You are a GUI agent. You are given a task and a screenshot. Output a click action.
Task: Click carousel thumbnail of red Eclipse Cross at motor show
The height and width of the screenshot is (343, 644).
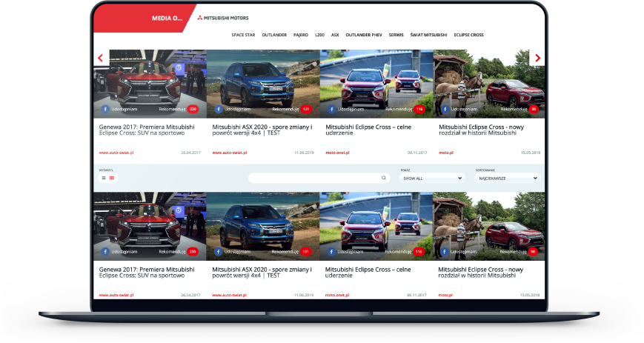[x=150, y=84]
